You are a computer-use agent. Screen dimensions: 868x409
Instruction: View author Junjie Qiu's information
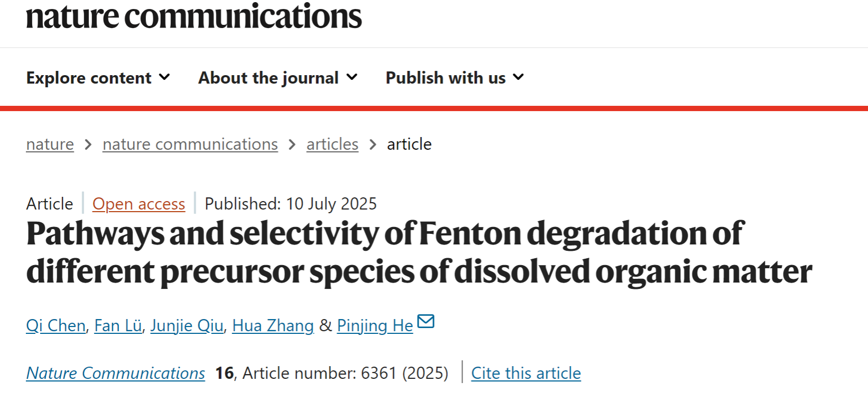tap(187, 325)
